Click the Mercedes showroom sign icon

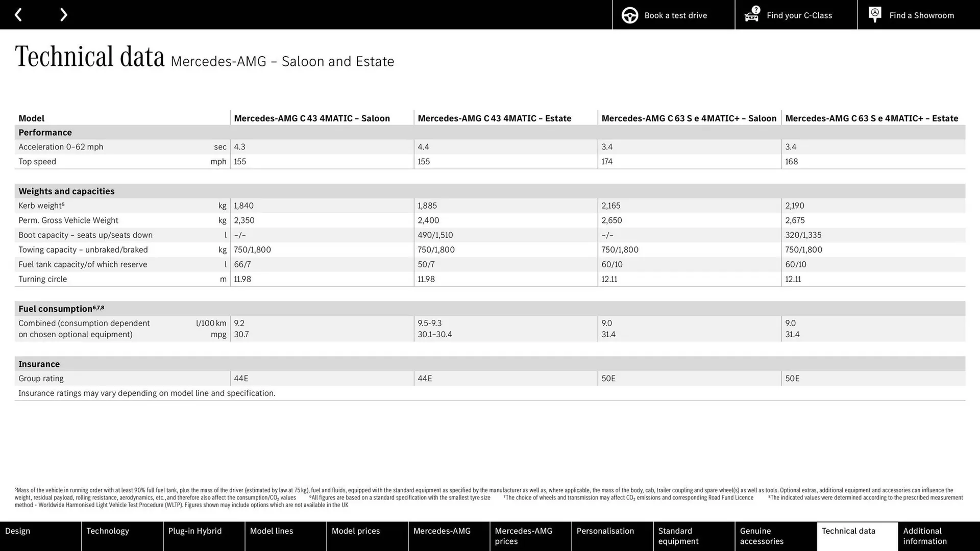point(874,14)
